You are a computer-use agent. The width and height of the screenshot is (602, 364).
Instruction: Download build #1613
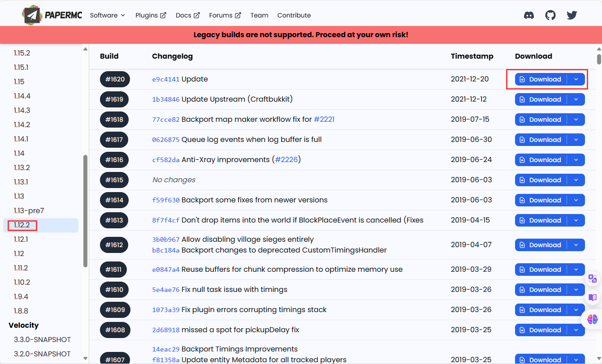(541, 220)
